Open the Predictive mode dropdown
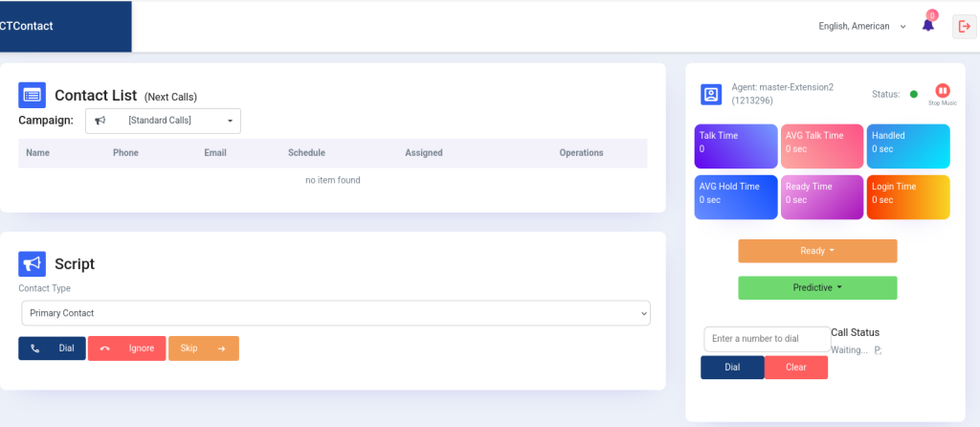 pyautogui.click(x=817, y=287)
